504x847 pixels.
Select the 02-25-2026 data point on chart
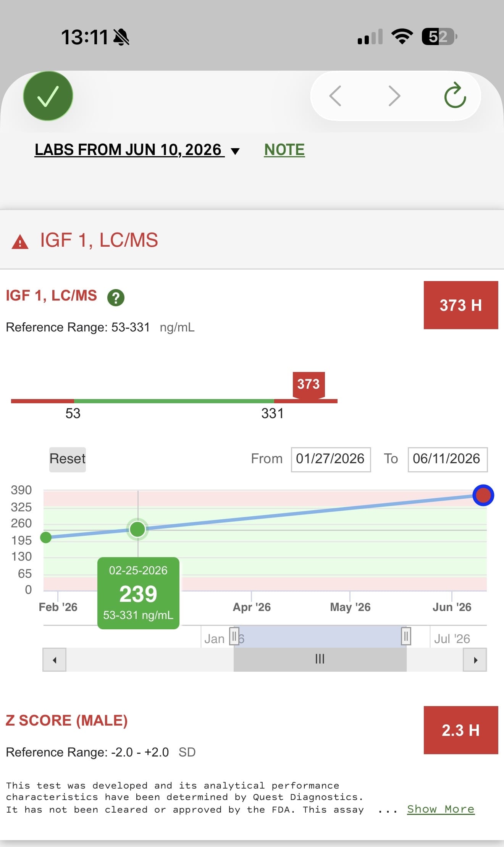point(137,529)
